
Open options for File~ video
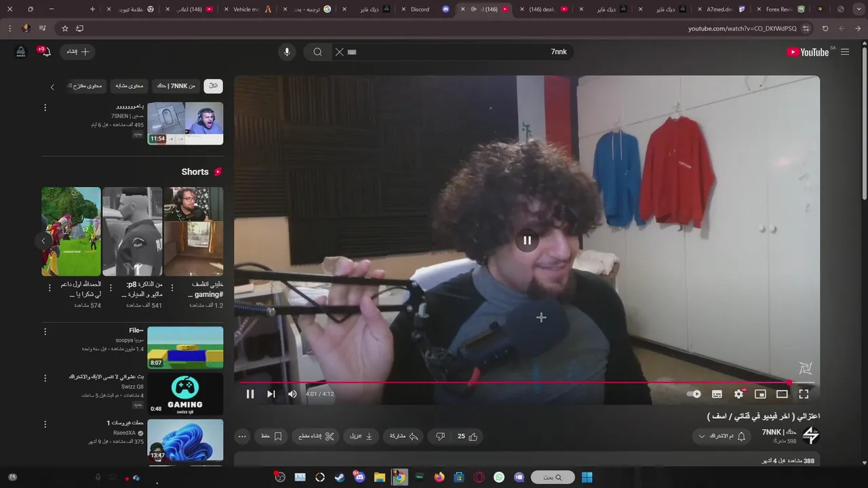pyautogui.click(x=45, y=332)
